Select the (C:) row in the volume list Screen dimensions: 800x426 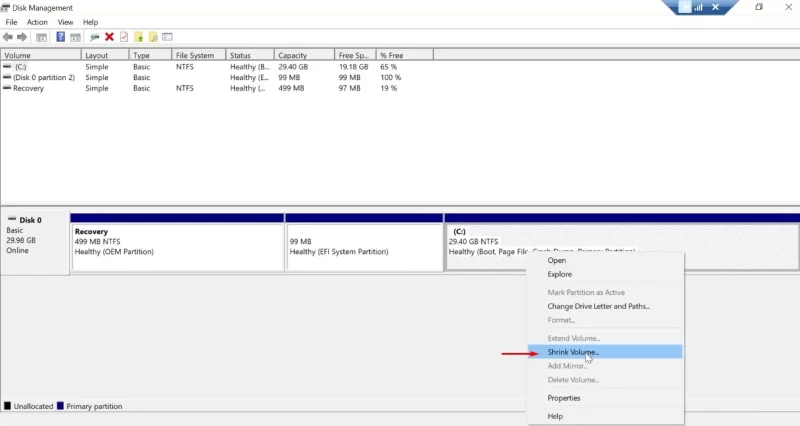217,67
